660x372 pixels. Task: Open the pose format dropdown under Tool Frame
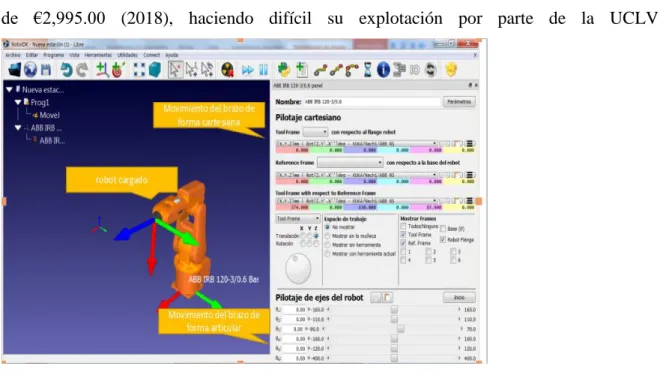click(x=356, y=143)
